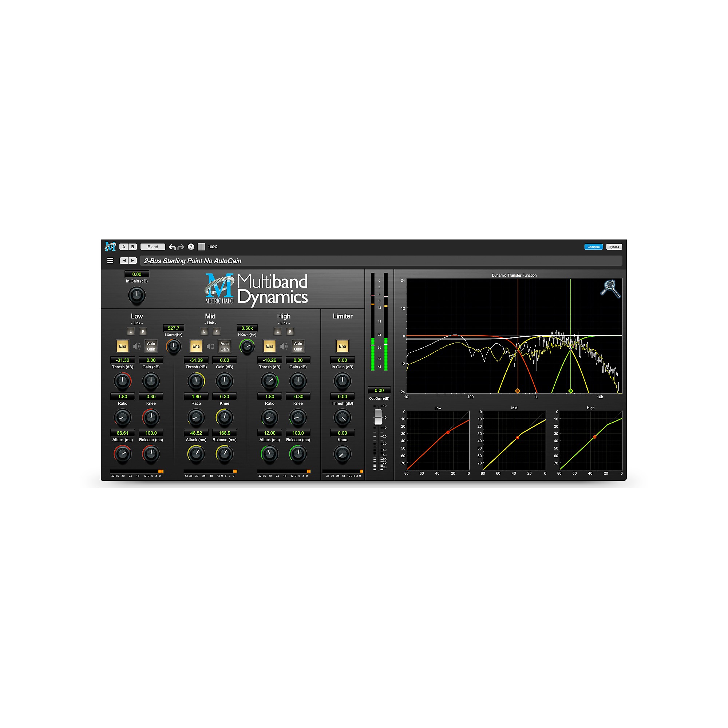Click the Low band Attack knob
728x728 pixels.
(x=122, y=454)
